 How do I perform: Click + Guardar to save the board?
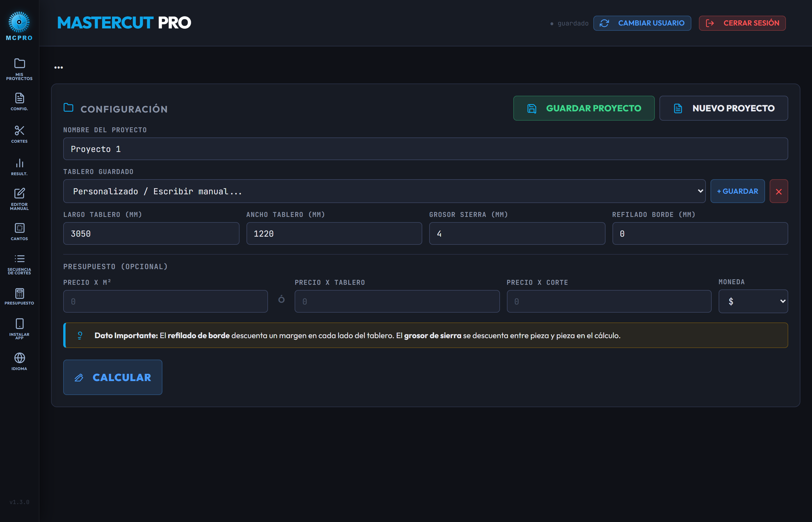[737, 191]
